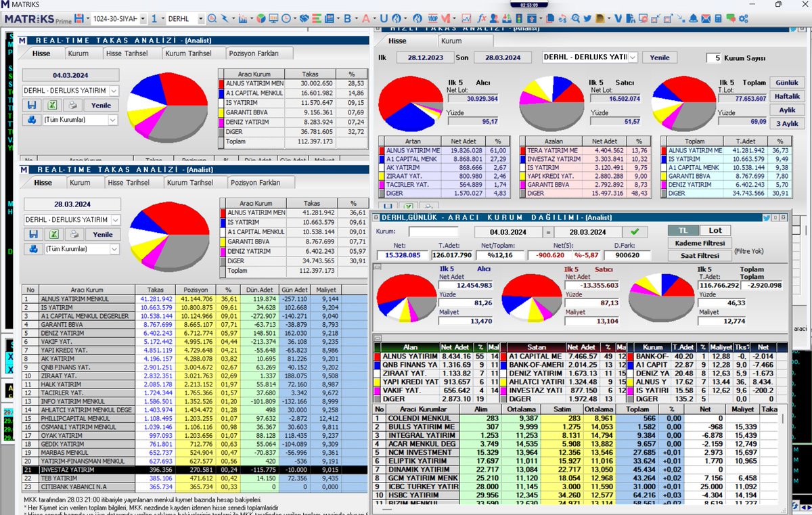Click the Twitter icon in Aracı Kurum Dağılımı title
Screen dimensions: 812x515
(766, 217)
